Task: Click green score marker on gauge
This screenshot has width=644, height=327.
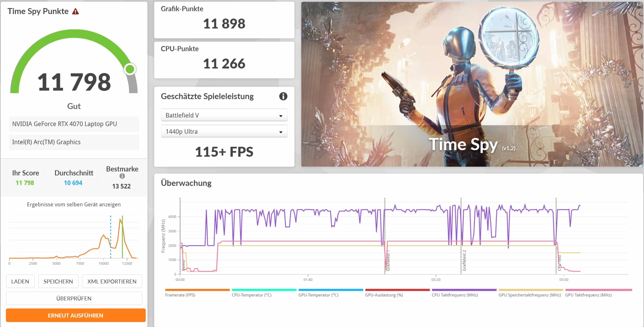Action: point(130,69)
